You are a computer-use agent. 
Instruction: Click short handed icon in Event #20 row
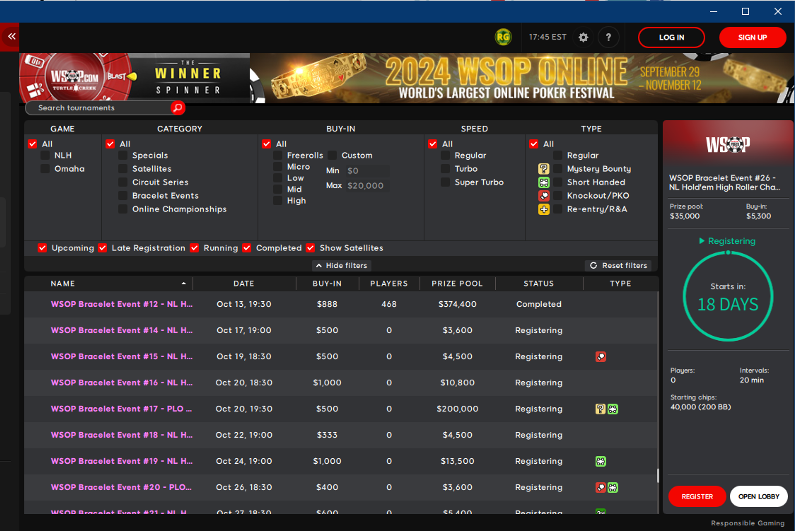pyautogui.click(x=613, y=487)
